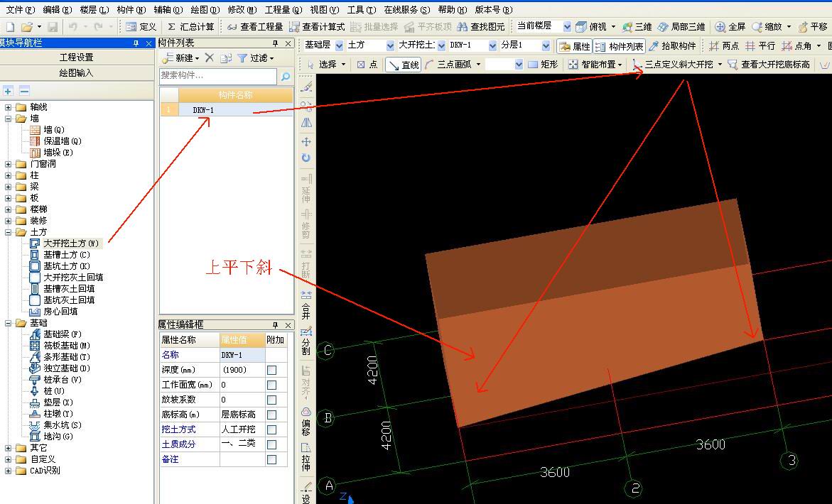832x504 pixels.
Task: Click delete X icon in component list
Action: coord(210,57)
